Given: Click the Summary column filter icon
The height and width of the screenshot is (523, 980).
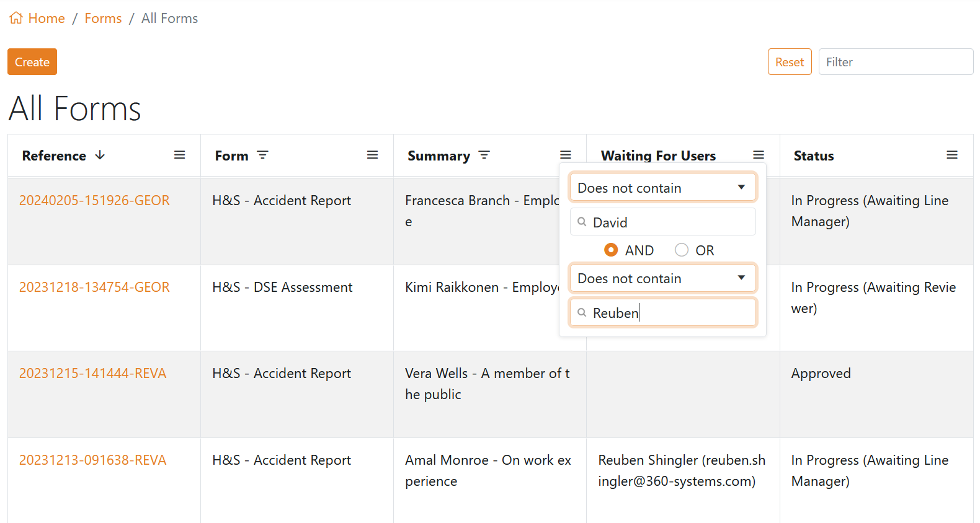Looking at the screenshot, I should (x=484, y=155).
